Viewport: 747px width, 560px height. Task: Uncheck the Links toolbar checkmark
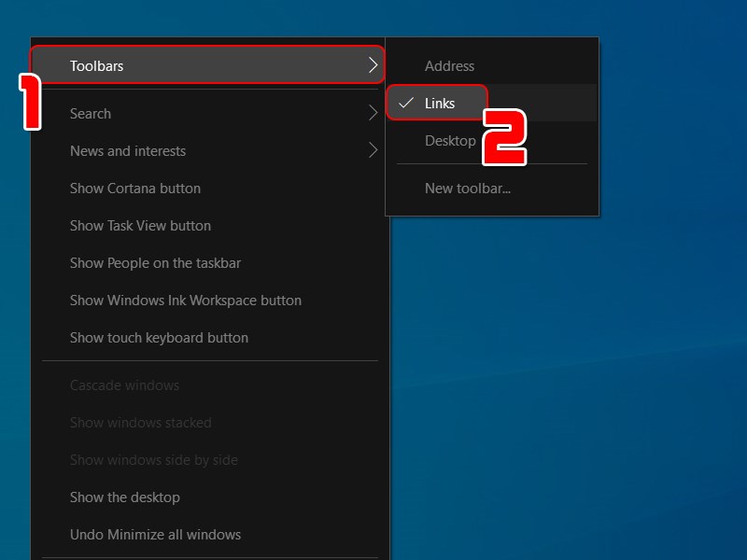(x=406, y=104)
